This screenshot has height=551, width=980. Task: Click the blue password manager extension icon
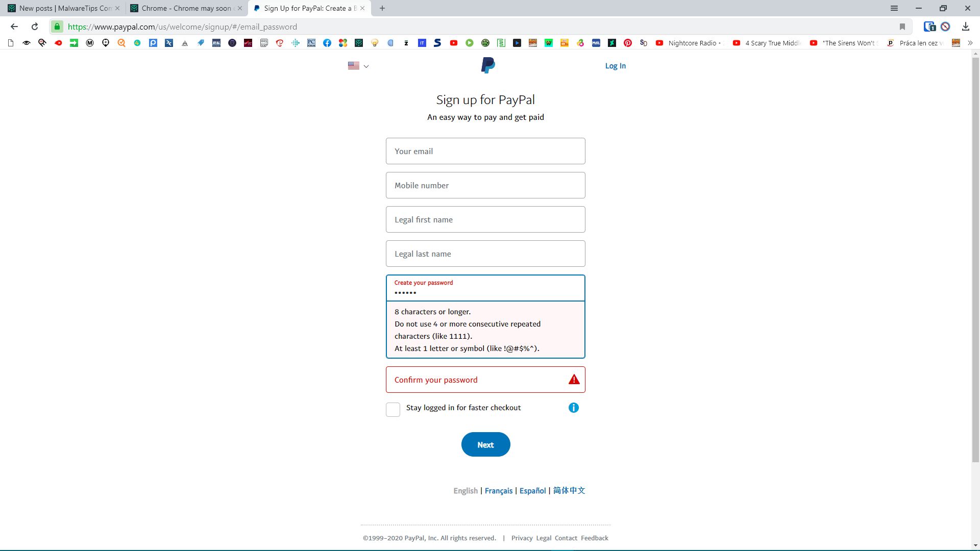point(929,27)
